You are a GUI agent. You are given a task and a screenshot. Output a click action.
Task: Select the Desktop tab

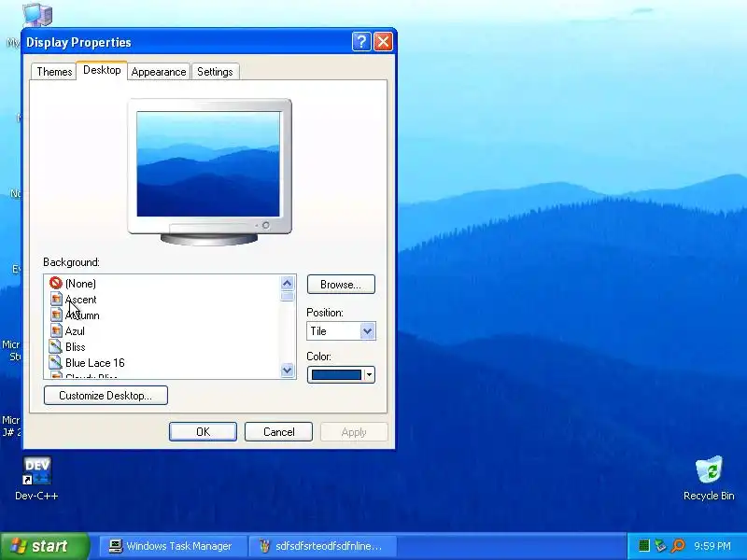[102, 70]
